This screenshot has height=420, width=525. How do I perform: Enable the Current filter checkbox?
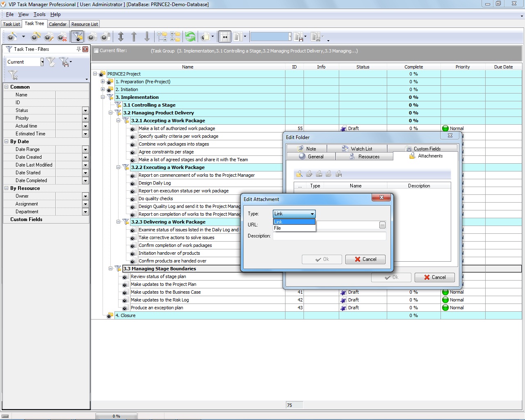96,51
